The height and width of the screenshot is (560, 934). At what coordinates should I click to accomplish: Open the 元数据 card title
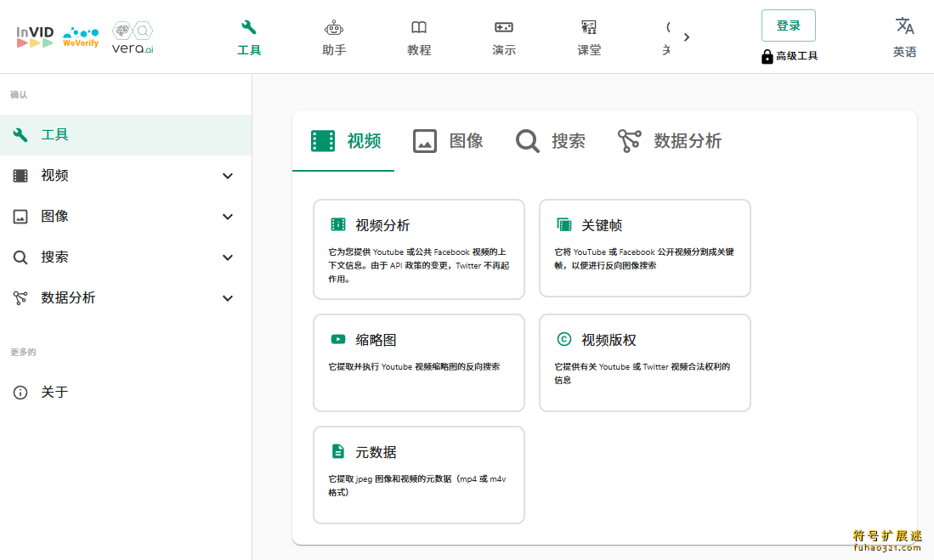(376, 453)
